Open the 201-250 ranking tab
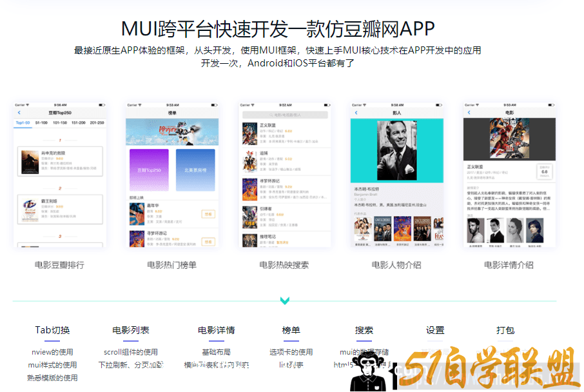Image resolution: width=584 pixels, height=392 pixels. [97, 122]
